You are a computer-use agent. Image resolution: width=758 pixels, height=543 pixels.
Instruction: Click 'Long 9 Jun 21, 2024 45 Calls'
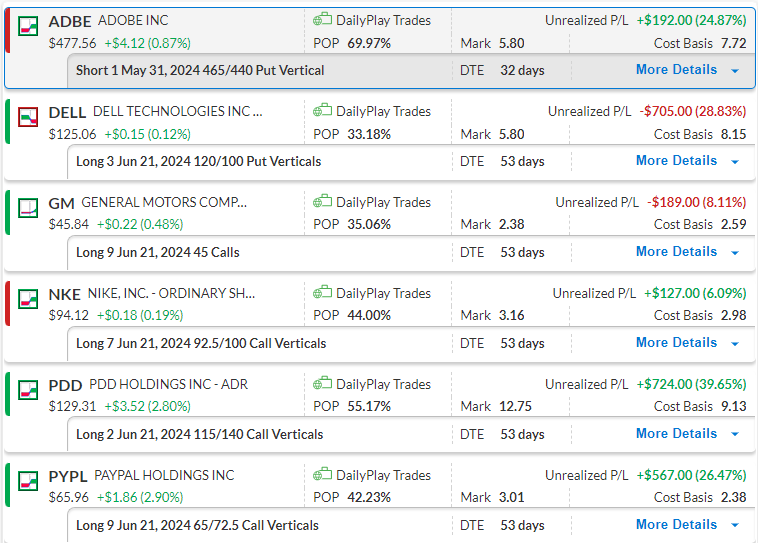(x=158, y=252)
